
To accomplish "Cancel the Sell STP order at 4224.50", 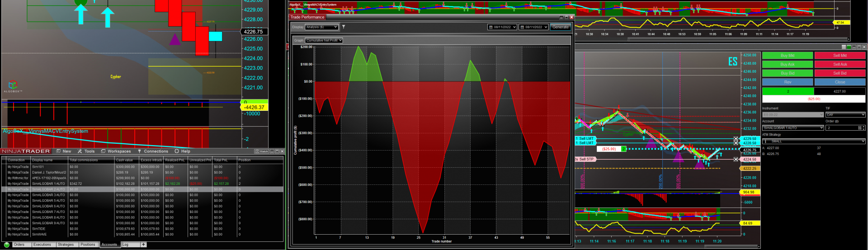I will tap(736, 159).
